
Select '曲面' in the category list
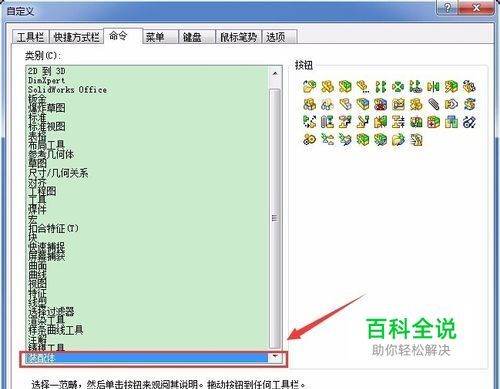37,266
